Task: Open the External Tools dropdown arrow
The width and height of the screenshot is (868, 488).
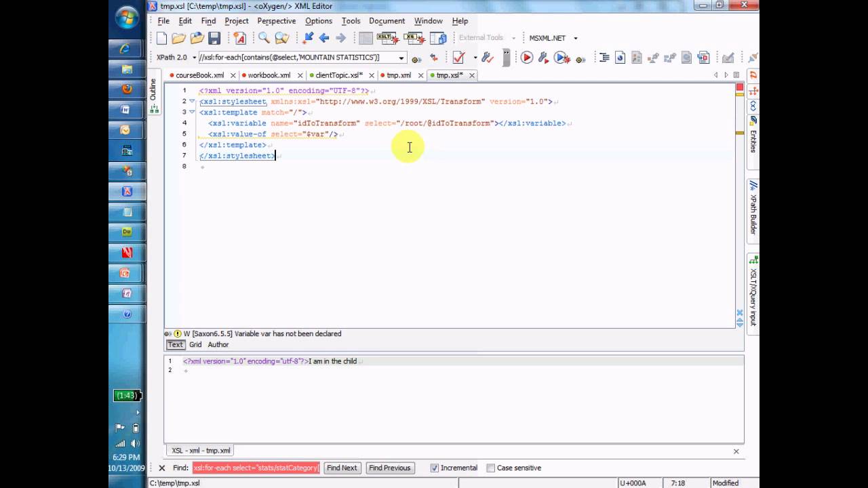Action: pyautogui.click(x=513, y=39)
